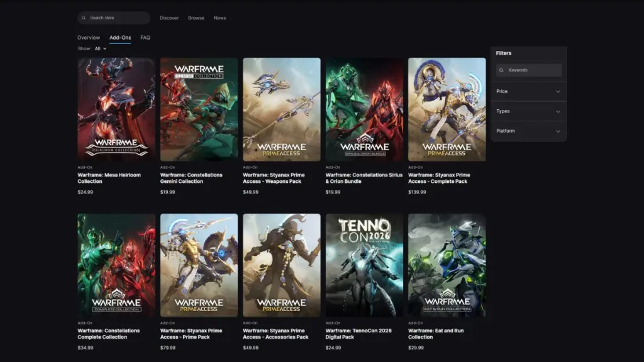Expand the Platform filter chevron
This screenshot has height=362, width=644.
[x=558, y=131]
